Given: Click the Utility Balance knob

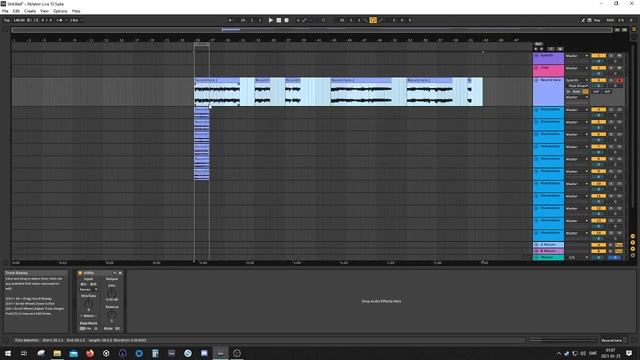Looking at the screenshot, I should pos(111,315).
